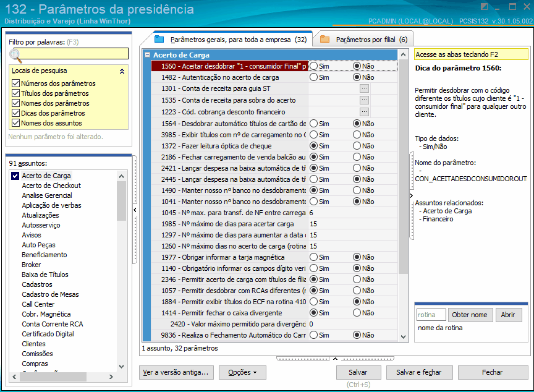The height and width of the screenshot is (392, 534).
Task: Click subjects list scroll right arrow
Action: (x=111, y=377)
